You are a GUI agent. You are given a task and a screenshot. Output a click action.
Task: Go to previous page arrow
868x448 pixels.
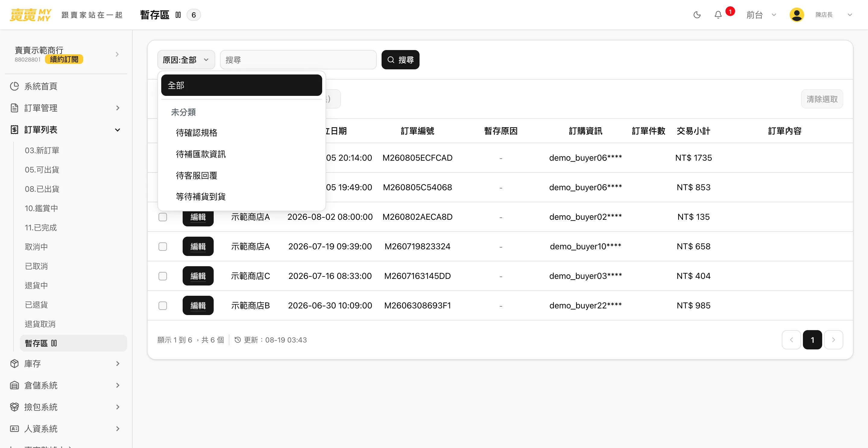791,340
